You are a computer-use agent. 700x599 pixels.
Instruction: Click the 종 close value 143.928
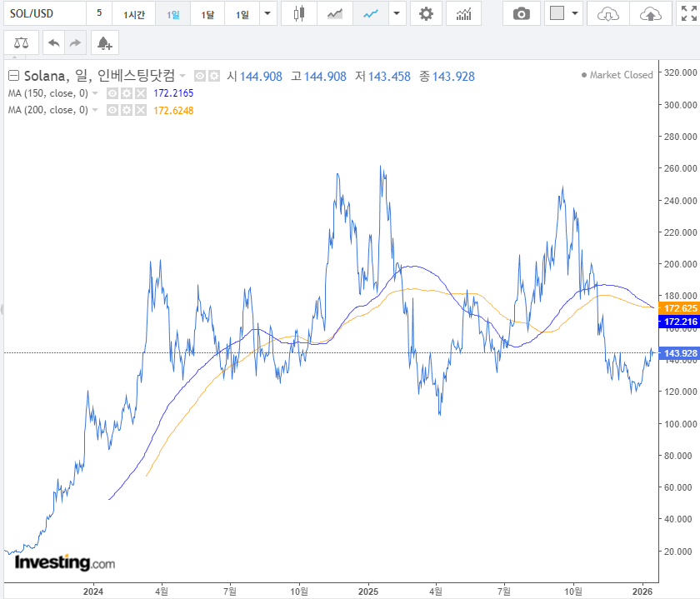(453, 77)
